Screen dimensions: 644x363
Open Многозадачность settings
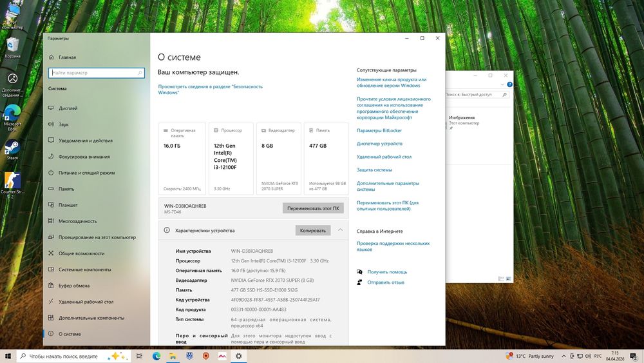point(97,221)
